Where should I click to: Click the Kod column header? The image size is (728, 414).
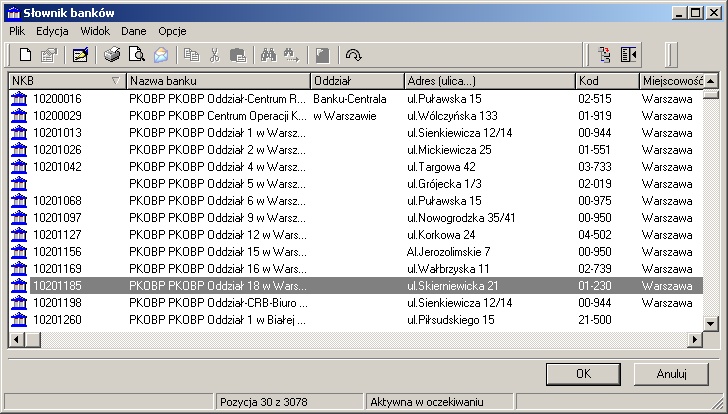click(608, 81)
